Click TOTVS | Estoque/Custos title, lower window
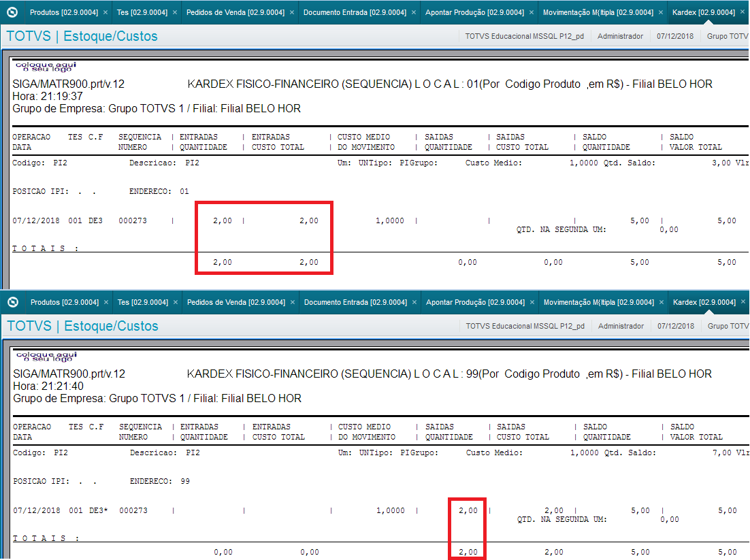Screen dimensions: 750x560 click(x=82, y=326)
